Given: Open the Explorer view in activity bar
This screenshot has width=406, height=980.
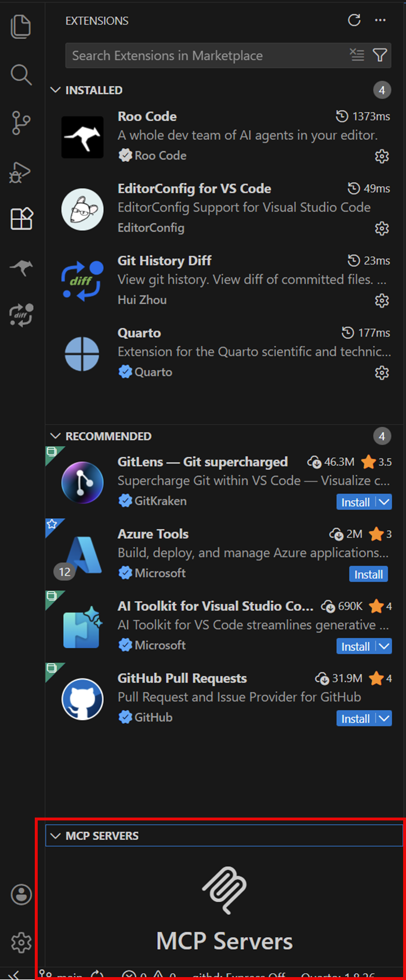Looking at the screenshot, I should point(21,27).
